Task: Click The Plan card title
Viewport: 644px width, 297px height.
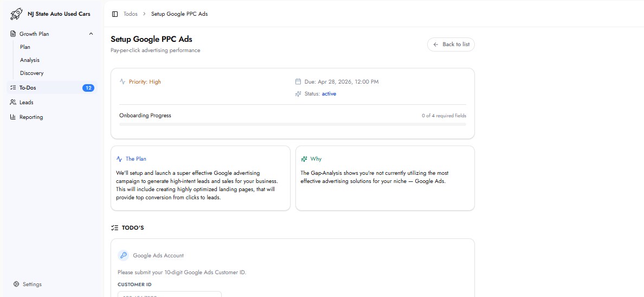Action: point(136,159)
